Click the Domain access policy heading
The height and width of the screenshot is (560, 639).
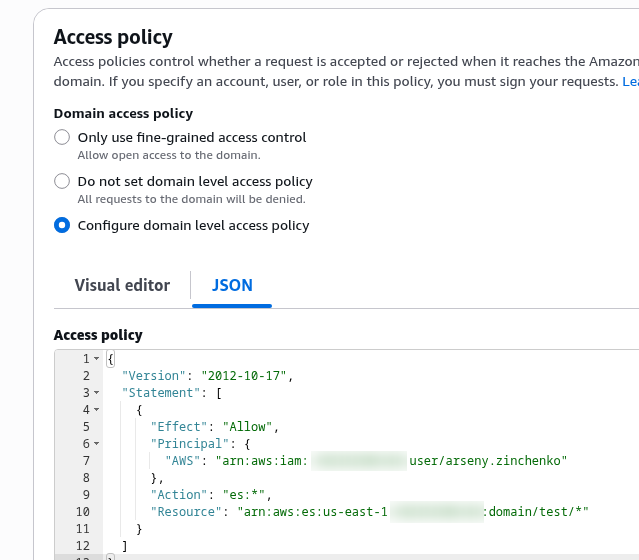coord(123,113)
